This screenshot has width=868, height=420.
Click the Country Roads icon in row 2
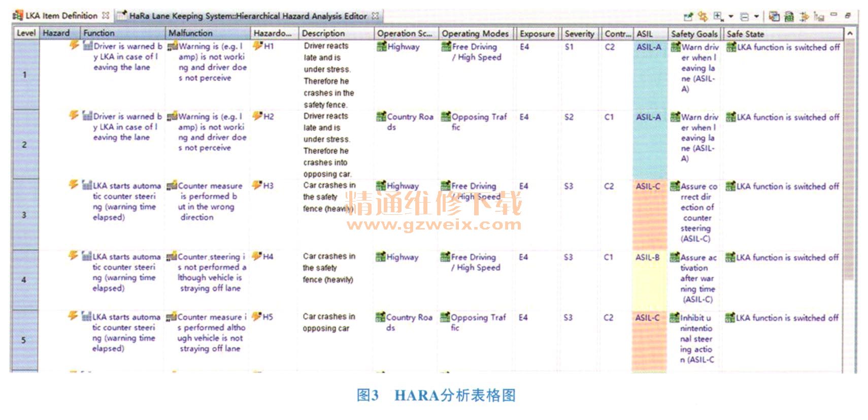coord(381,117)
